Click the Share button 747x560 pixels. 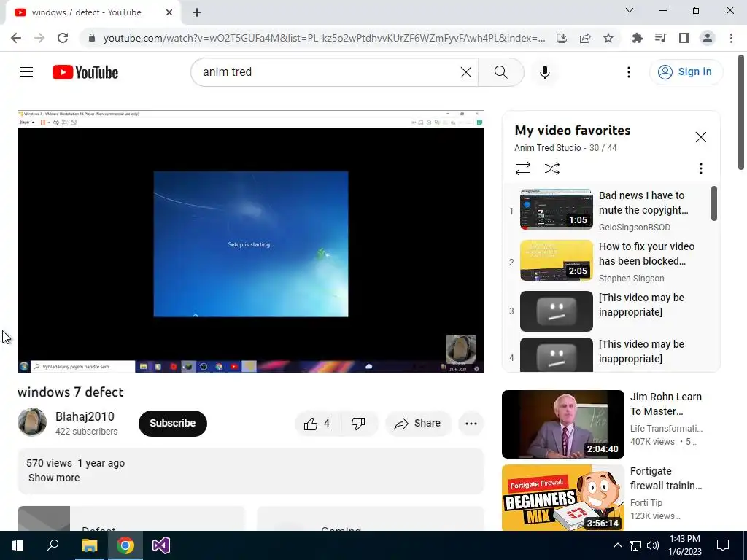click(x=418, y=423)
